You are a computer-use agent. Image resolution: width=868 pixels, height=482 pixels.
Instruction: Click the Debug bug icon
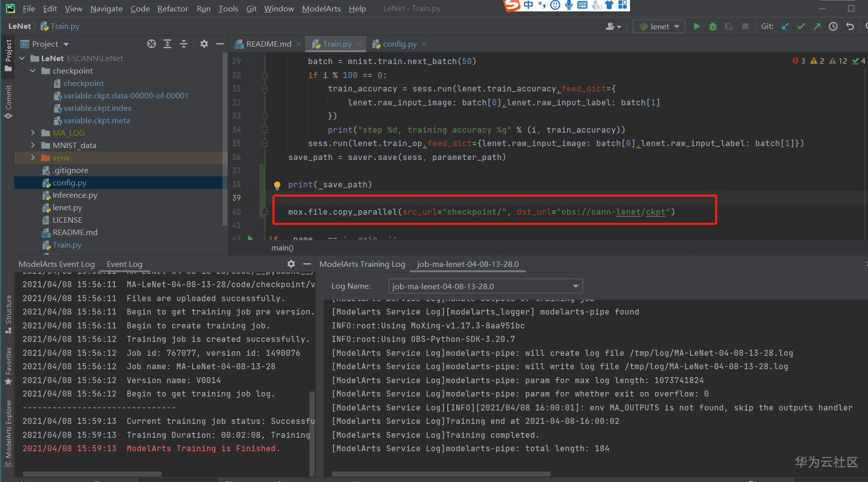coord(713,26)
